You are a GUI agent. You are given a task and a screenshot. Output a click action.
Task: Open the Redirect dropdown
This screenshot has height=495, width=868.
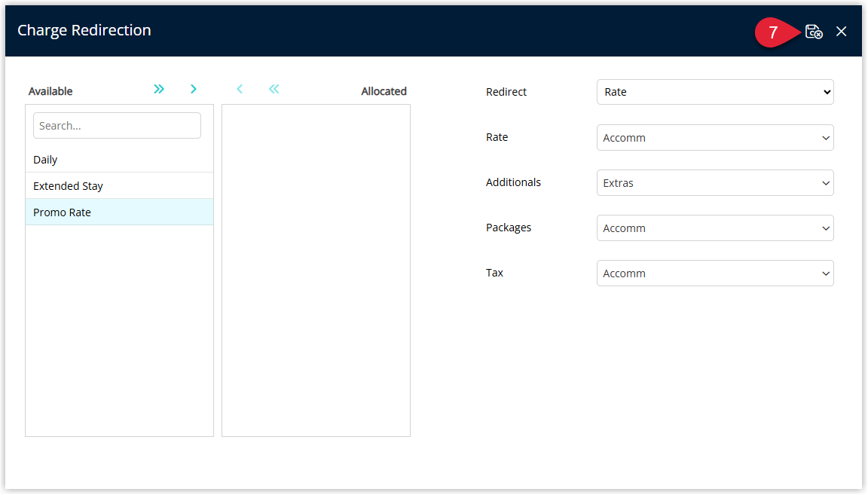(x=714, y=92)
